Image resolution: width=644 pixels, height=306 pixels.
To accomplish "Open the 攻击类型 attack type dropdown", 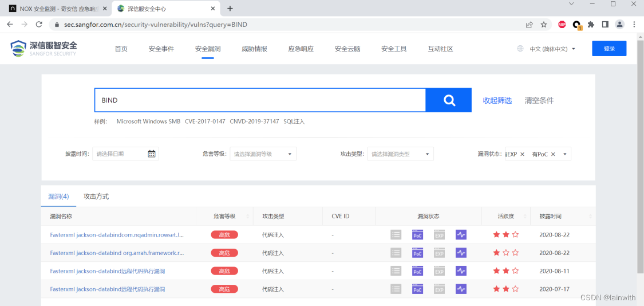I will [401, 154].
